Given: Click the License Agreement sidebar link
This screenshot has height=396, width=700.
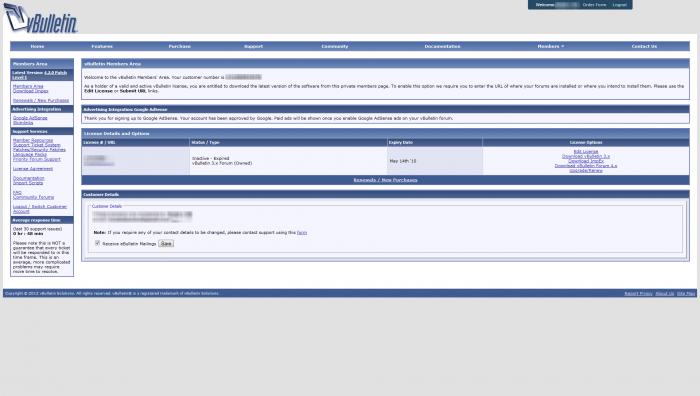Looking at the screenshot, I should coord(33,169).
